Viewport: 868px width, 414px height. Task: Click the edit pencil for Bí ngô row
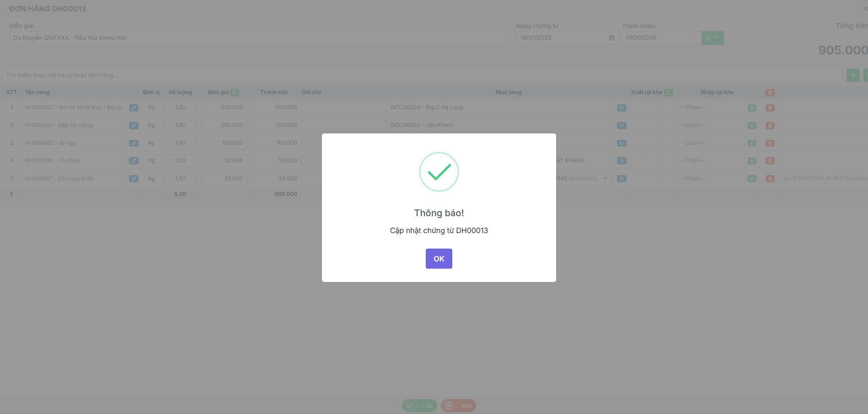click(x=134, y=143)
